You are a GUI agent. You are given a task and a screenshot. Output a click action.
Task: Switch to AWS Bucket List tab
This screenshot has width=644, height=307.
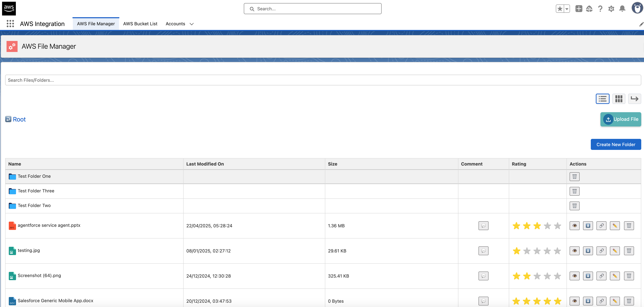pos(140,24)
